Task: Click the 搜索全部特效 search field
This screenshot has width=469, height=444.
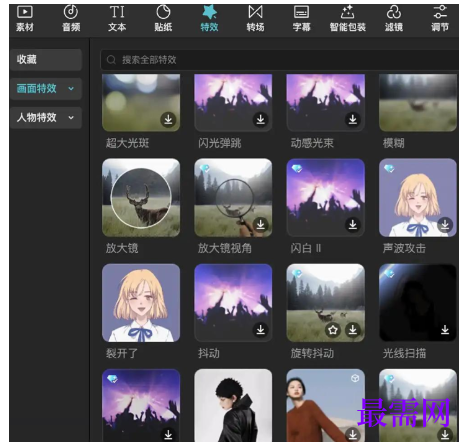Action: 279,60
